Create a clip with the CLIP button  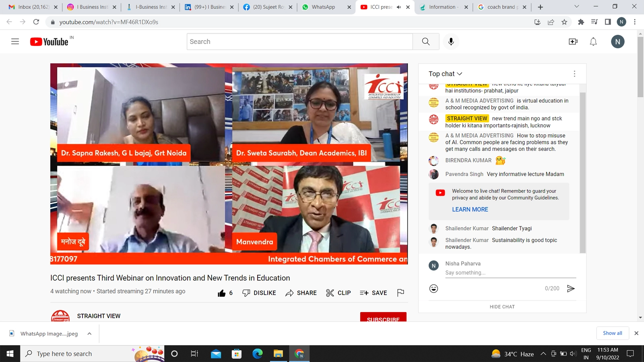click(x=339, y=293)
